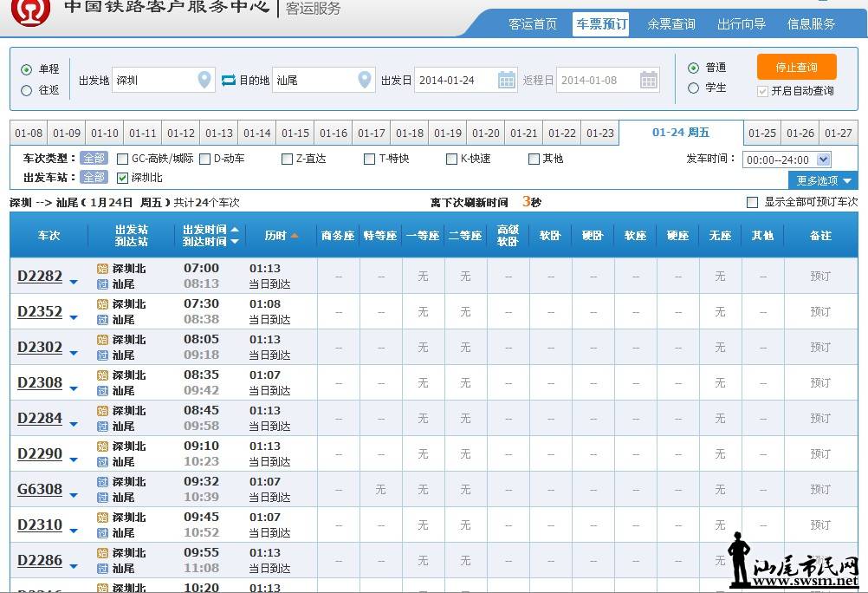Screen dimensions: 868x593
Task: Check D-动车 train type filter
Action: pyautogui.click(x=204, y=159)
